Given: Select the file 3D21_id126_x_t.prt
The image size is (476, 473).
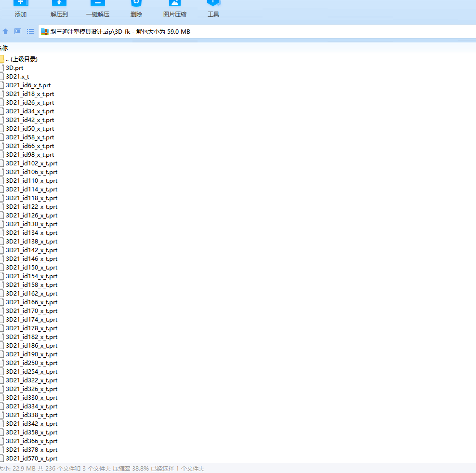Looking at the screenshot, I should (x=32, y=216).
